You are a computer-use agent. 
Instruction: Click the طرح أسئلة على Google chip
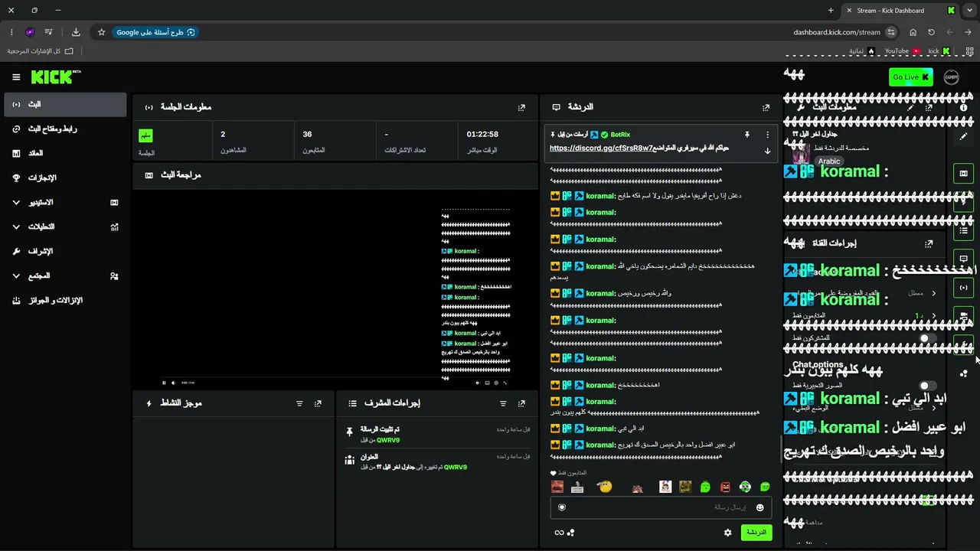(155, 32)
